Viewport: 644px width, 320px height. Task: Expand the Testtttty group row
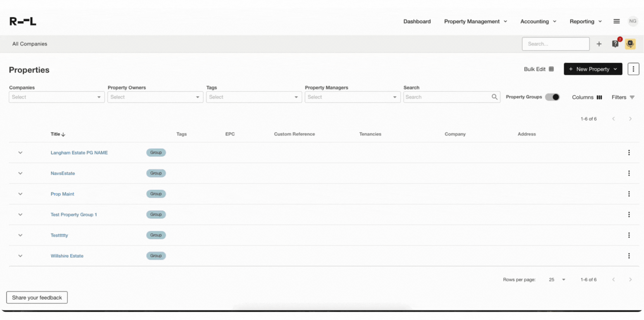coord(20,235)
